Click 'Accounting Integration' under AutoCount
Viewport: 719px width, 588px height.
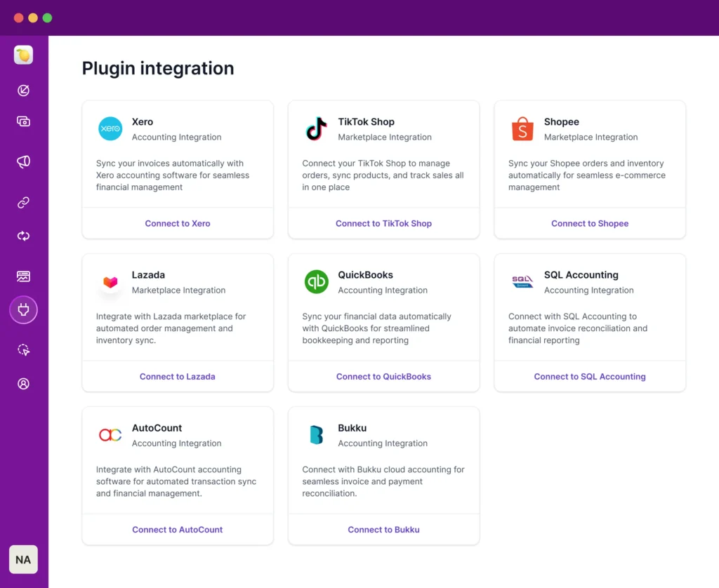[x=176, y=443]
